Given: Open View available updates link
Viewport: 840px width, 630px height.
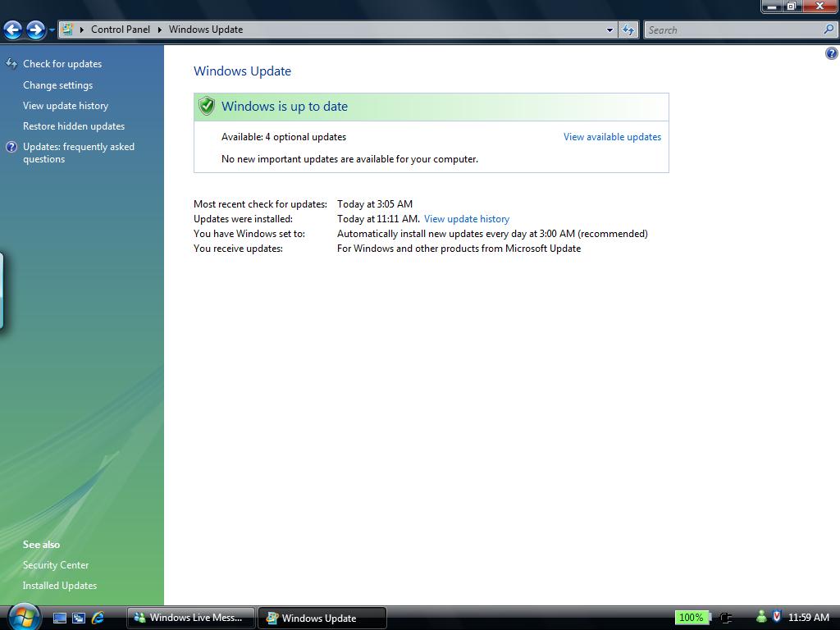Looking at the screenshot, I should (x=612, y=137).
